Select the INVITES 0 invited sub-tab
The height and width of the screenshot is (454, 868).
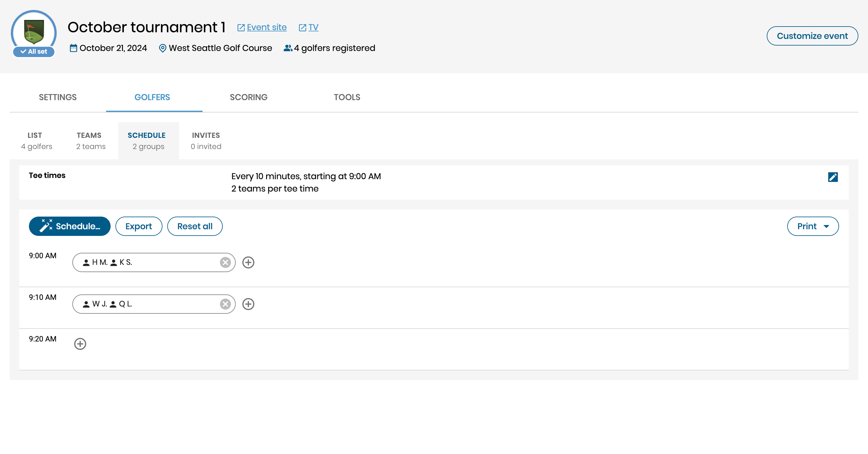[206, 141]
